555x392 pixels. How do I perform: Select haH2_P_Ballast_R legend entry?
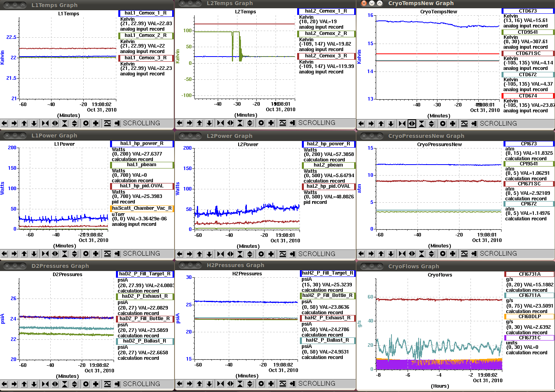pyautogui.click(x=328, y=341)
